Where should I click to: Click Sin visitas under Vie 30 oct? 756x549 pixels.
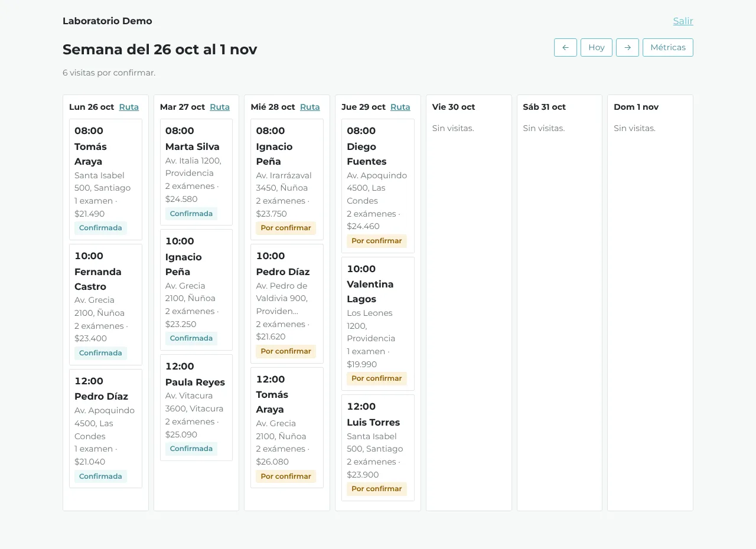click(x=453, y=128)
